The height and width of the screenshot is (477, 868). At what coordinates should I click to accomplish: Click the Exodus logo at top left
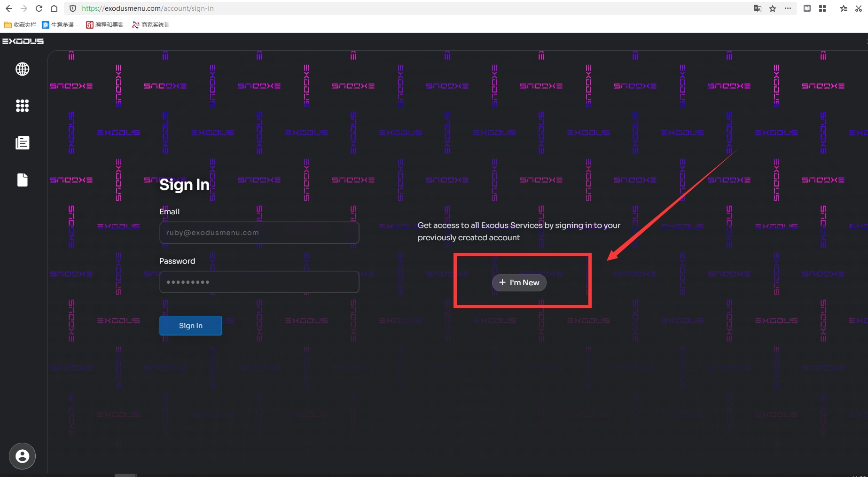click(x=23, y=41)
